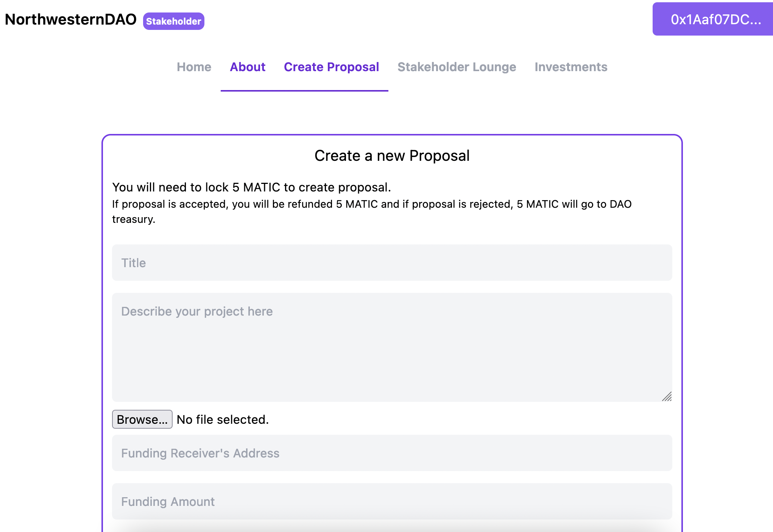Open the 0x1Aaf07DC wallet address button

tap(713, 19)
